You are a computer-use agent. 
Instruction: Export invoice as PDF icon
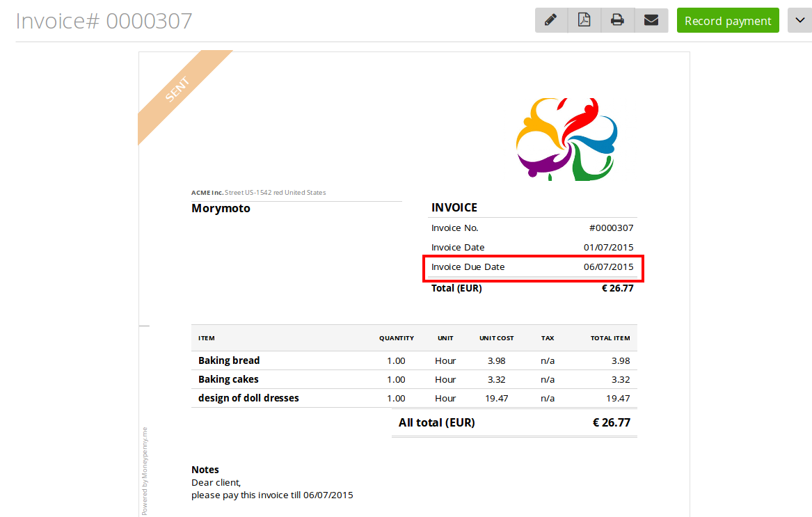point(584,20)
